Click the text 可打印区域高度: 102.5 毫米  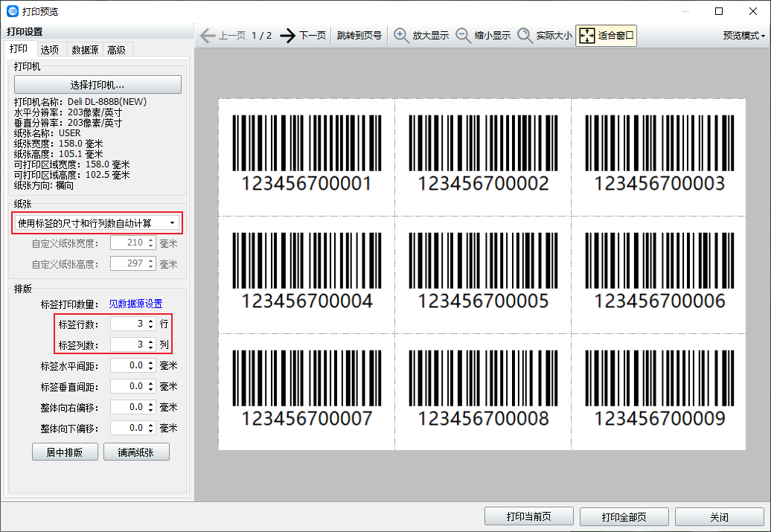pyautogui.click(x=71, y=175)
